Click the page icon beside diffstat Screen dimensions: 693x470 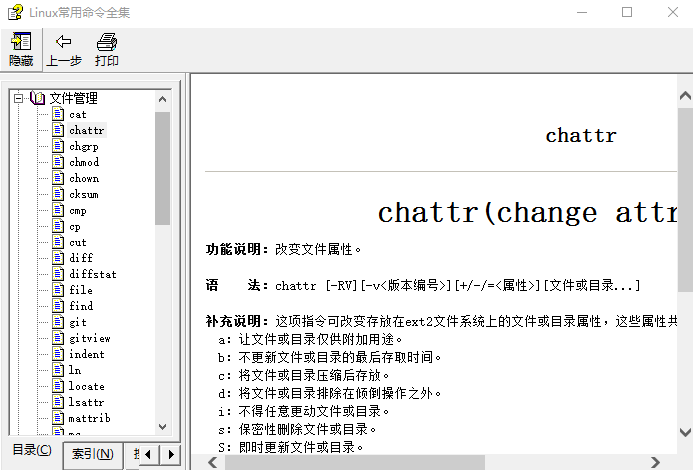coord(58,274)
